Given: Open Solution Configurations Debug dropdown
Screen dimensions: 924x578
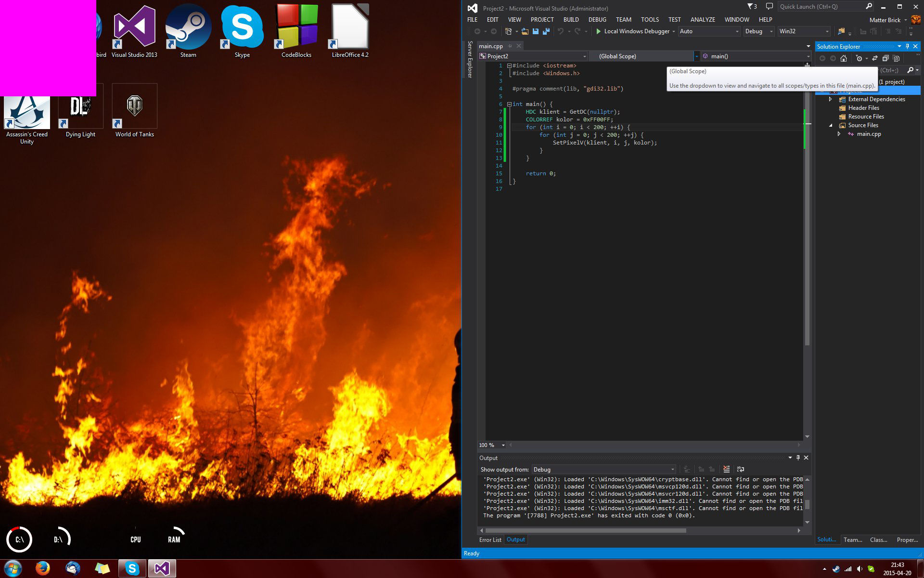Looking at the screenshot, I should pyautogui.click(x=758, y=31).
